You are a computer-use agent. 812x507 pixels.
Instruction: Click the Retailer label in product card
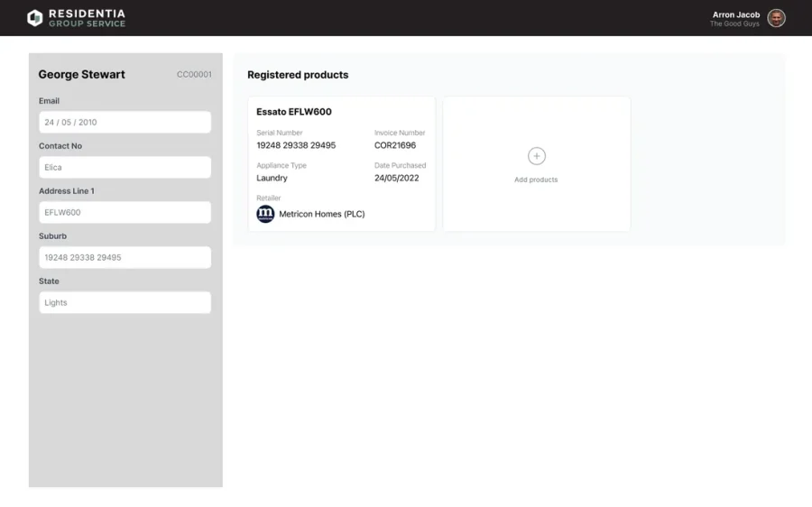(268, 198)
